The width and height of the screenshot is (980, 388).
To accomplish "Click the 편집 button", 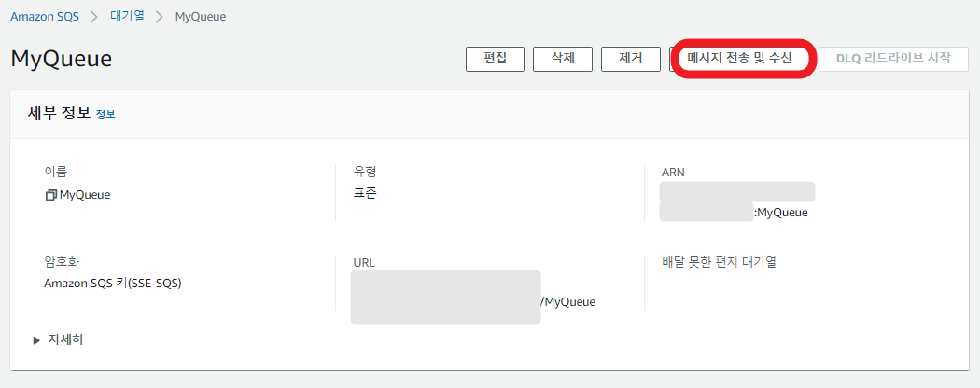I will 495,59.
